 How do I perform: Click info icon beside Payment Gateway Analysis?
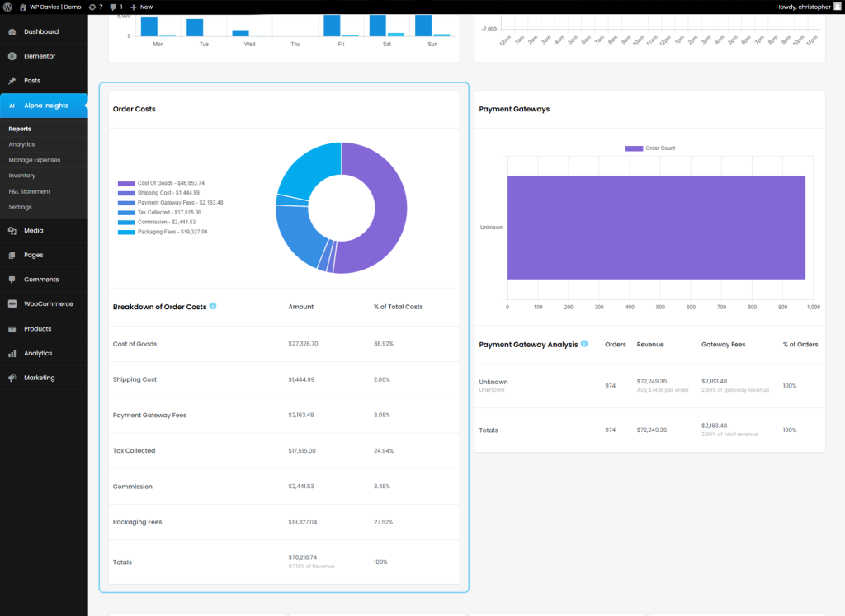click(585, 344)
